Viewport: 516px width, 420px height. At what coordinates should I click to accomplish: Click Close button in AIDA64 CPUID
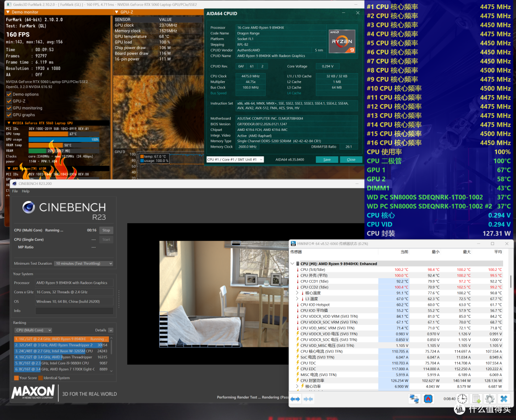click(351, 160)
